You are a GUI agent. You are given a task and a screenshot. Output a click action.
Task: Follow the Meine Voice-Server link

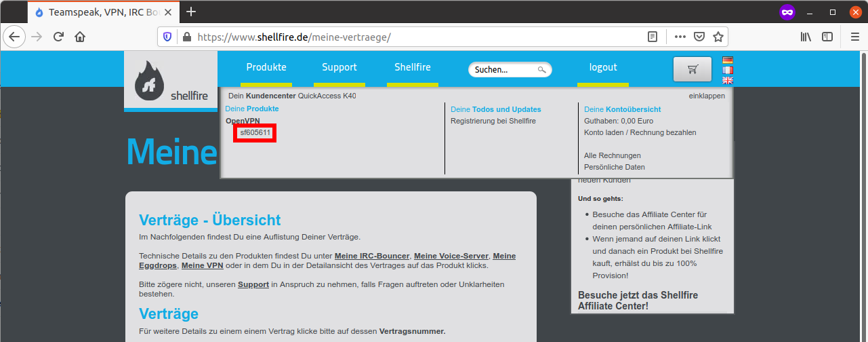point(451,256)
